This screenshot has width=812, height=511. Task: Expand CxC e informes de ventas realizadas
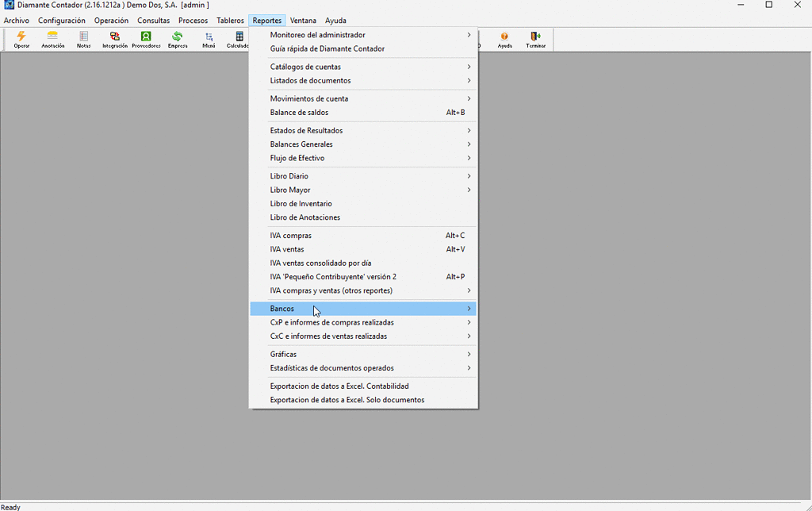pyautogui.click(x=363, y=336)
